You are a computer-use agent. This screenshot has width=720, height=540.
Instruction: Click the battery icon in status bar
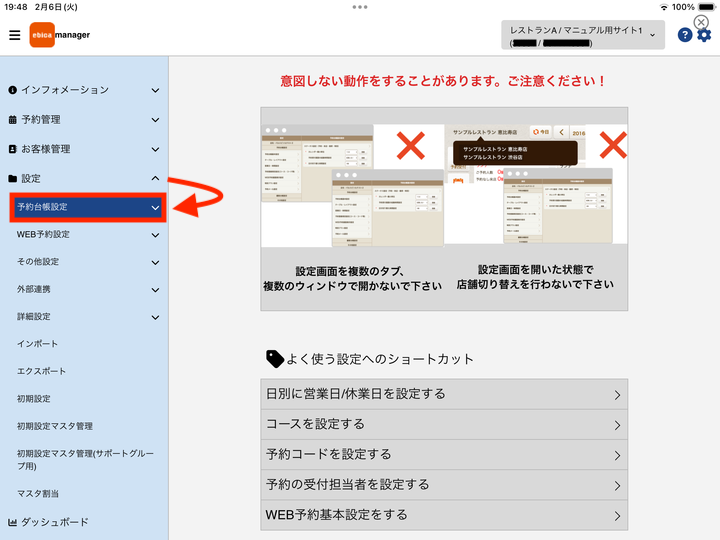tap(708, 7)
